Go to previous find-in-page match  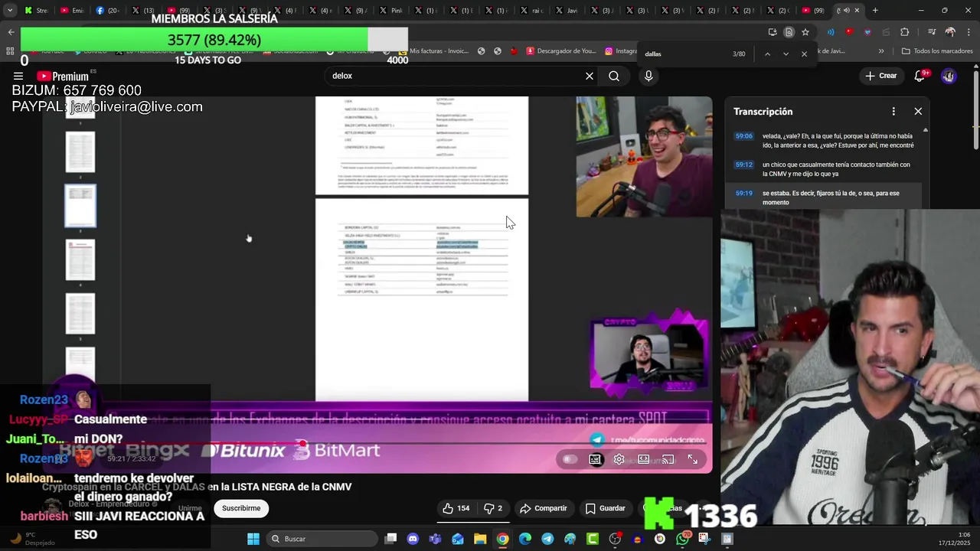point(767,54)
